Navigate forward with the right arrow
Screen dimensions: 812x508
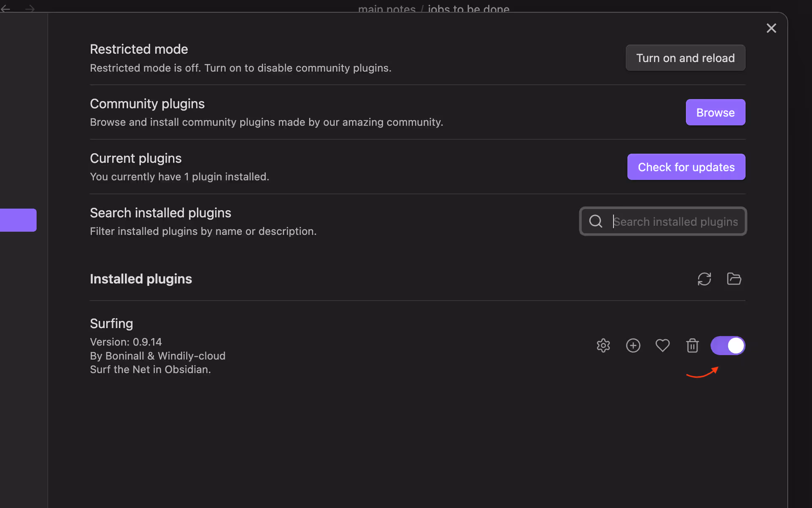tap(30, 8)
